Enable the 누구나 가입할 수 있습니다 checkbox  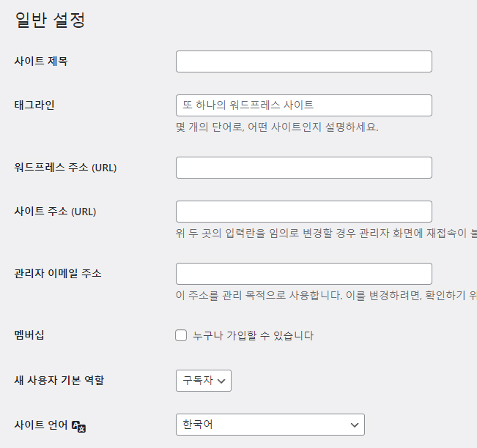pos(181,336)
